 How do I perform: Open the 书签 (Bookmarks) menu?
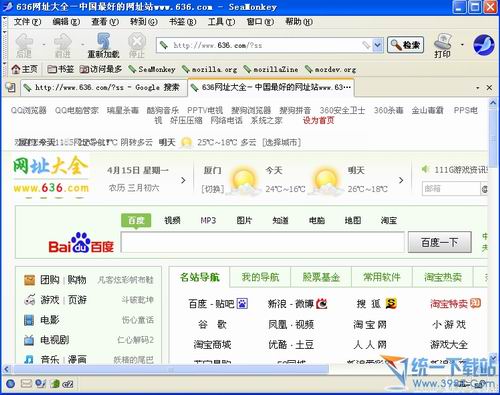pyautogui.click(x=183, y=22)
